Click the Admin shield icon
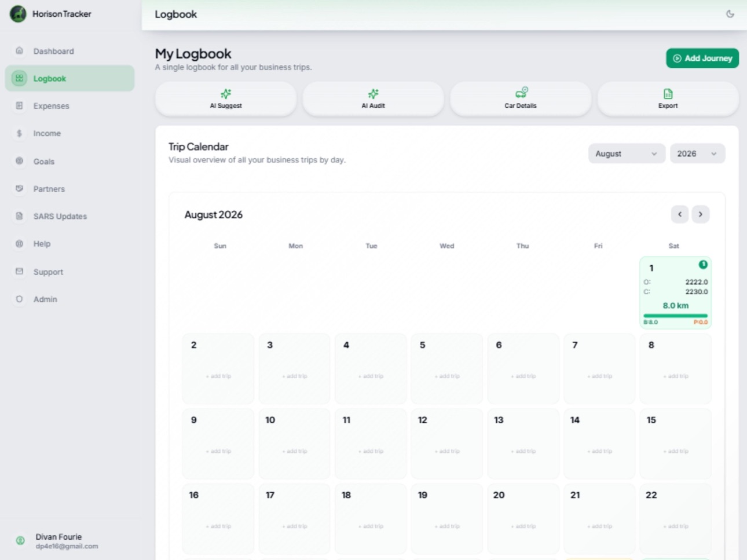This screenshot has width=747, height=560. click(20, 299)
